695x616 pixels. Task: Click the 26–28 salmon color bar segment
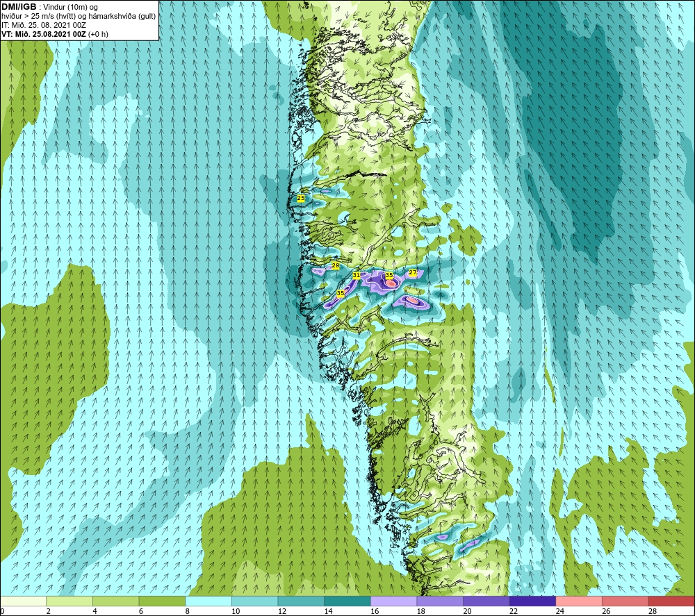(625, 601)
